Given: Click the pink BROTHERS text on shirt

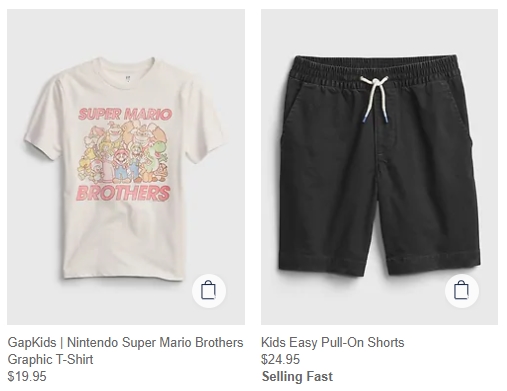Looking at the screenshot, I should coord(123,193).
